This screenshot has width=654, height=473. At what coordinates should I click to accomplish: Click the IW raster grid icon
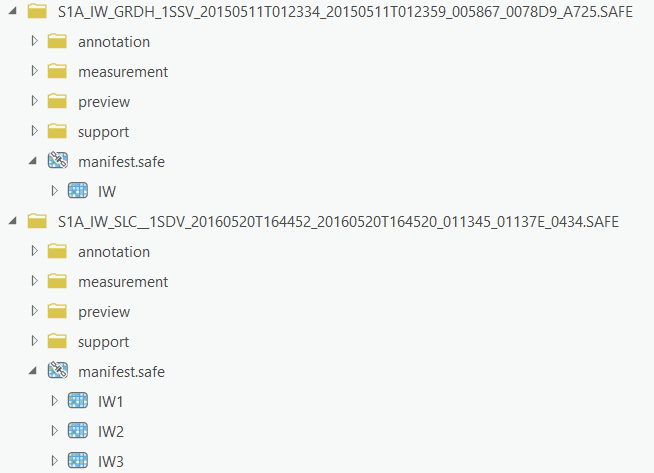(x=77, y=191)
